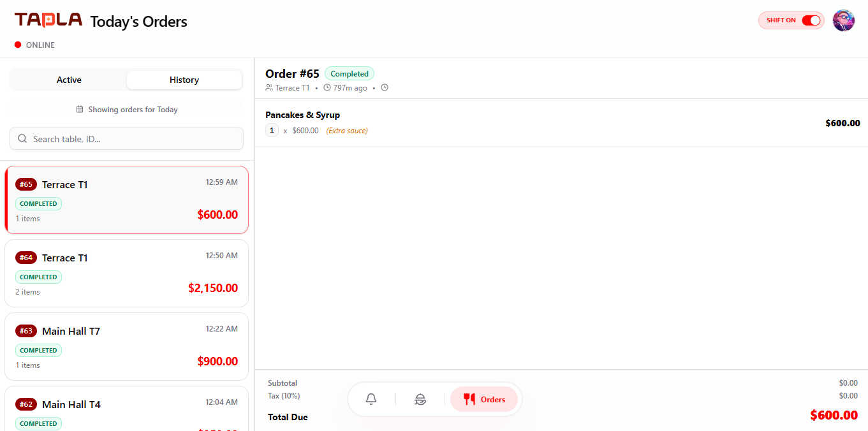
Task: Click the Completed badge in order header
Action: 349,74
